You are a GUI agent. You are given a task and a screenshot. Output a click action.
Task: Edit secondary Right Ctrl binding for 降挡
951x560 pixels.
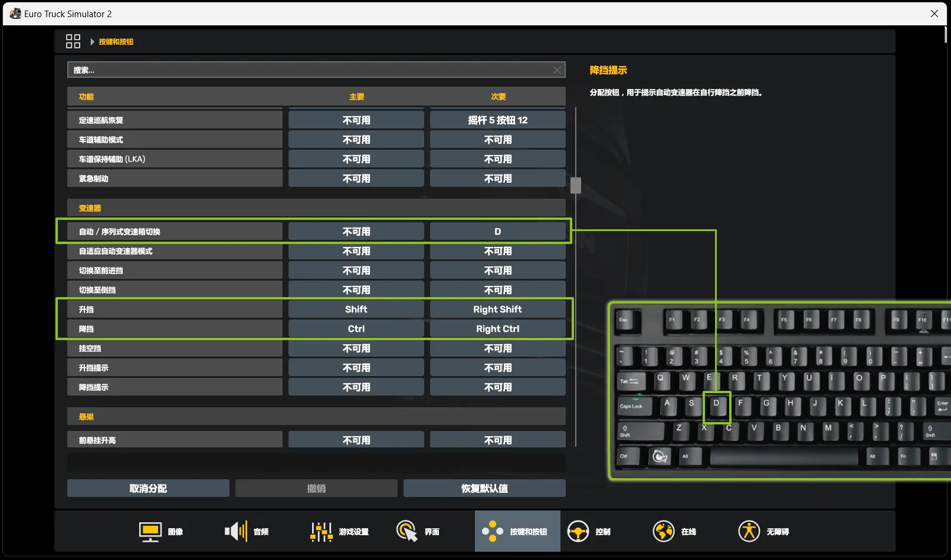[498, 329]
